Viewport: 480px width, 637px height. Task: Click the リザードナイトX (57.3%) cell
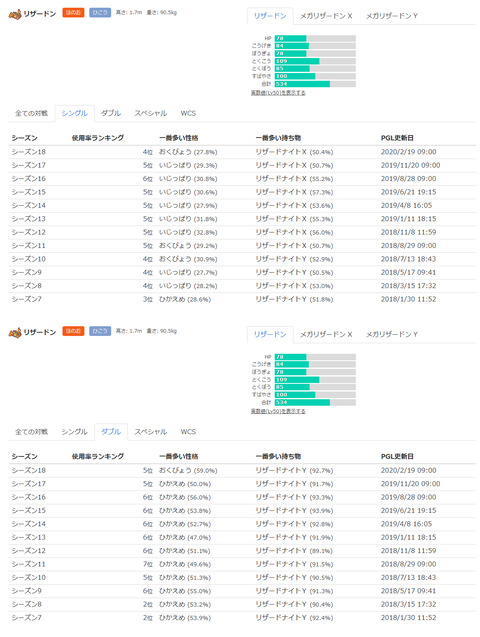[294, 192]
